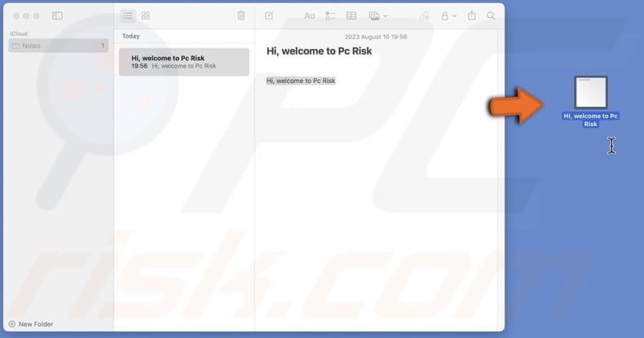Click the New Folder button

tap(31, 324)
